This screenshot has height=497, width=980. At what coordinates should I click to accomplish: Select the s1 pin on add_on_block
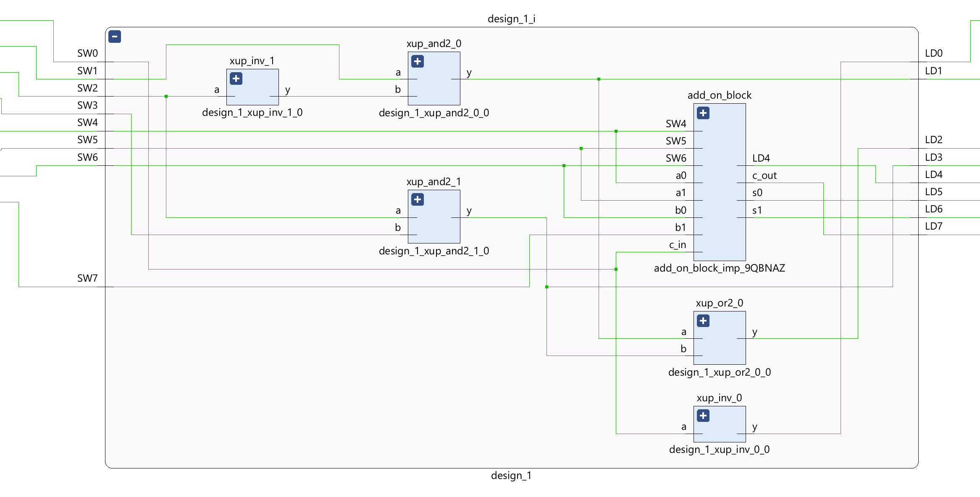pos(757,210)
